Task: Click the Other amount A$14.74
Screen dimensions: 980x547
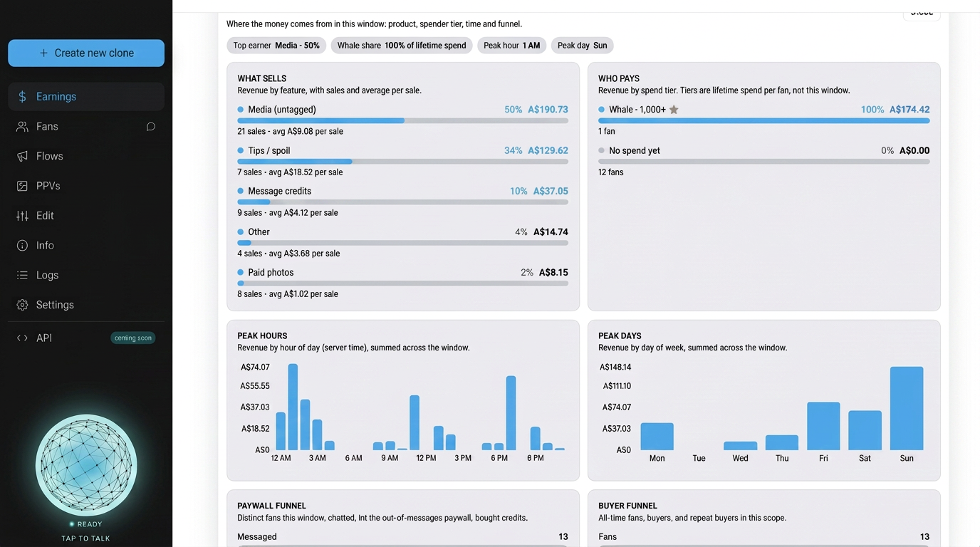Action: click(x=551, y=232)
